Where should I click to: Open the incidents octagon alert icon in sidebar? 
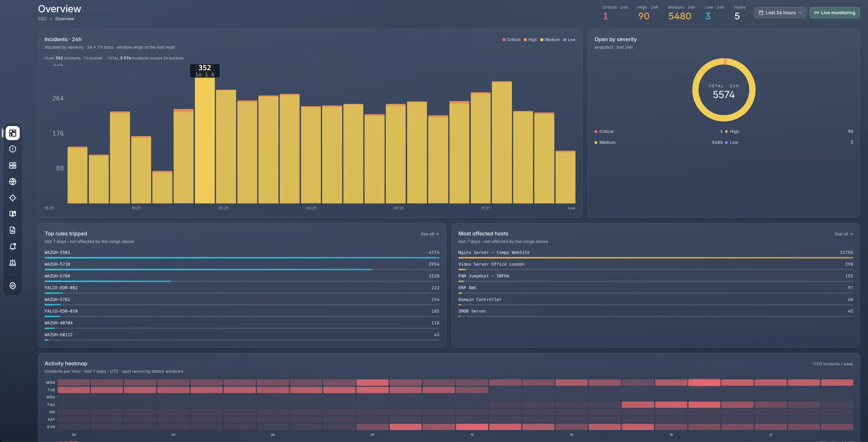coord(13,149)
